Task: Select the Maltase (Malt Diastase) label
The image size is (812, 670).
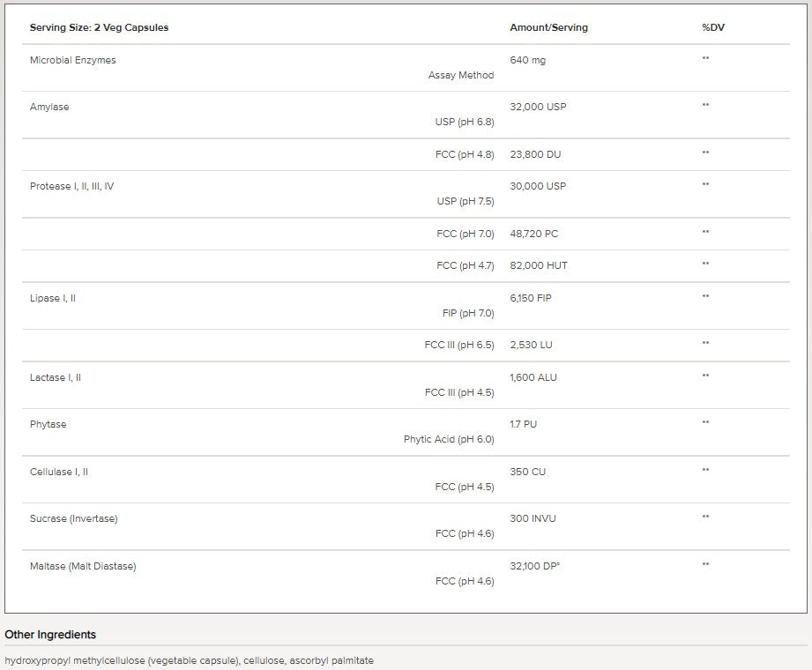Action: click(x=83, y=566)
